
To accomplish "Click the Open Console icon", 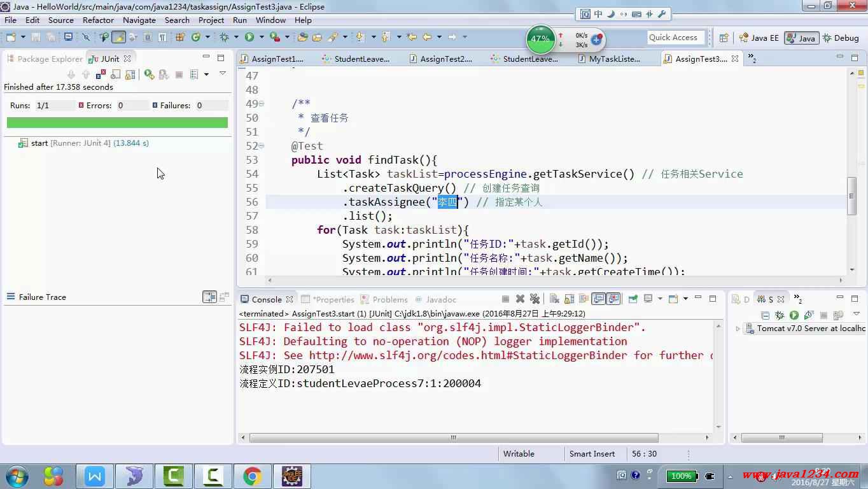I will (x=673, y=299).
